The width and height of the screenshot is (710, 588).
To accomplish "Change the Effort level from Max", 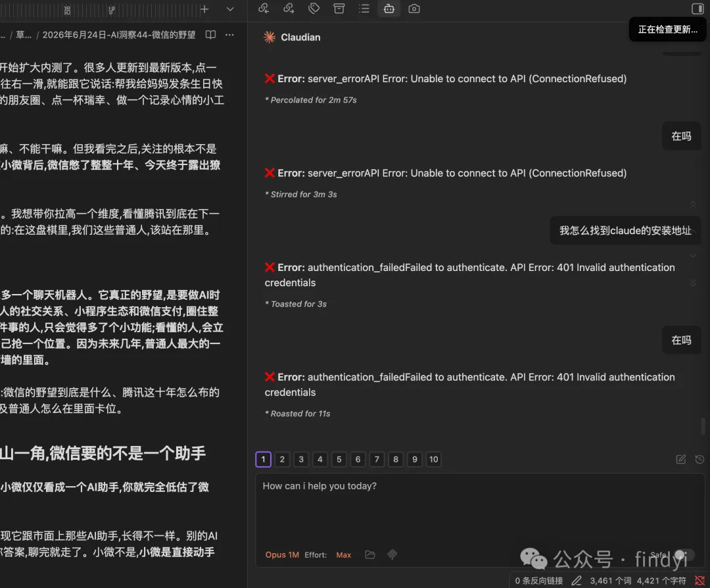I will click(344, 555).
